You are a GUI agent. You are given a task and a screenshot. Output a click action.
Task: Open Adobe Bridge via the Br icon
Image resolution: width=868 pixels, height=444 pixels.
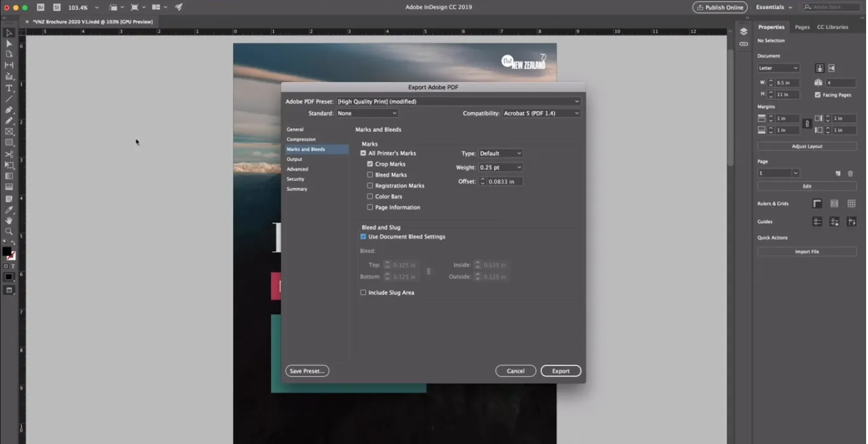click(x=41, y=7)
